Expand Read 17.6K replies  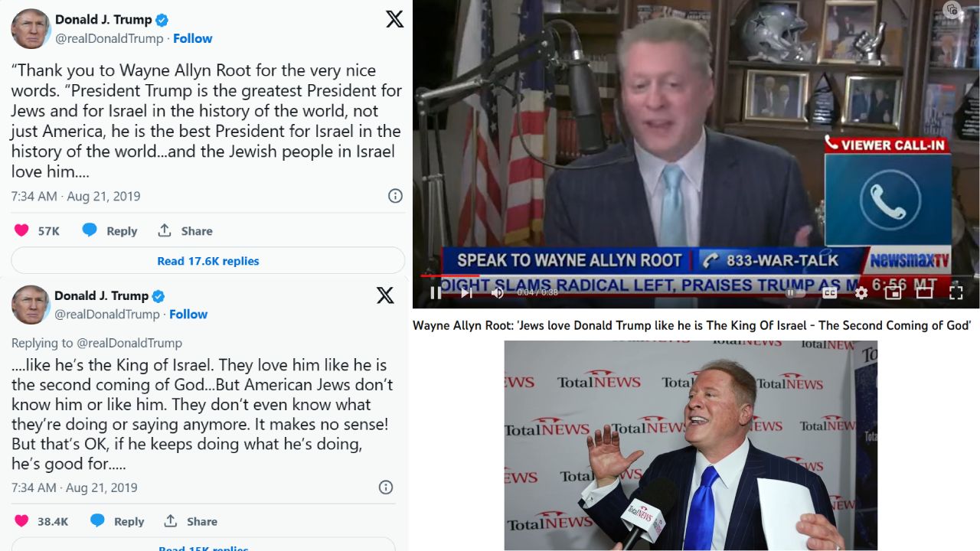click(x=208, y=261)
